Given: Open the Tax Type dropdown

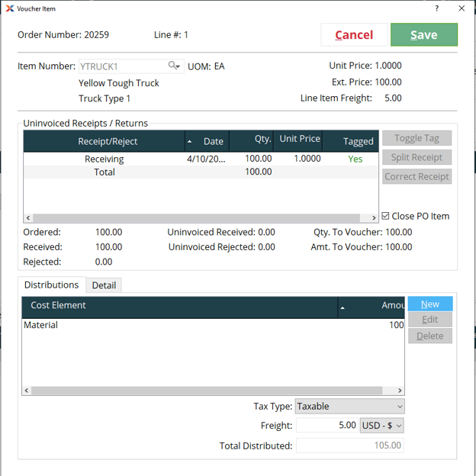Looking at the screenshot, I should pos(349,407).
